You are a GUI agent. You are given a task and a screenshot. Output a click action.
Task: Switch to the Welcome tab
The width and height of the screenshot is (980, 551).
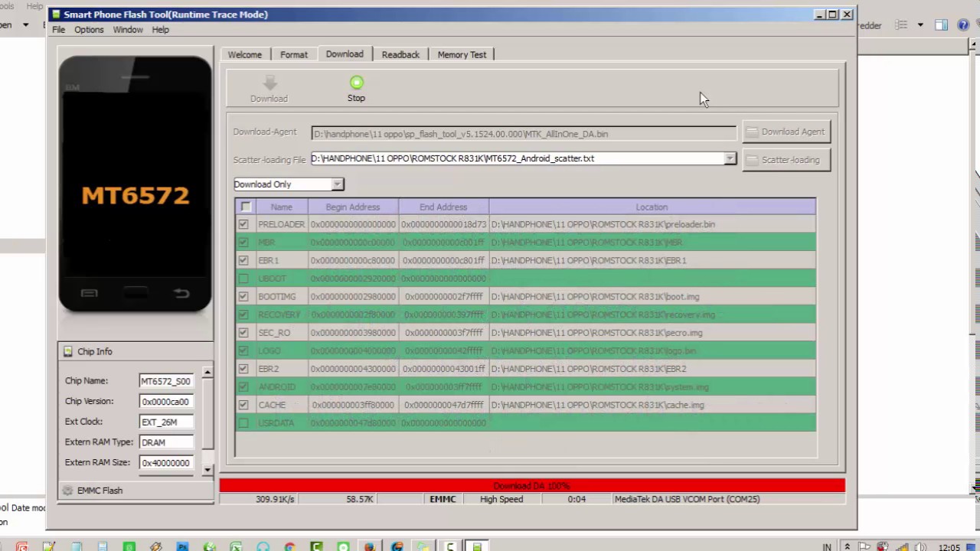pos(245,54)
